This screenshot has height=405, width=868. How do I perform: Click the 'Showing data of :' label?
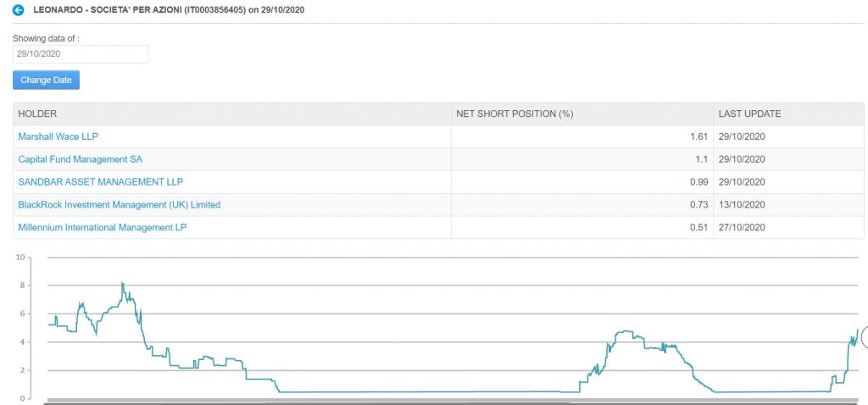[x=46, y=39]
